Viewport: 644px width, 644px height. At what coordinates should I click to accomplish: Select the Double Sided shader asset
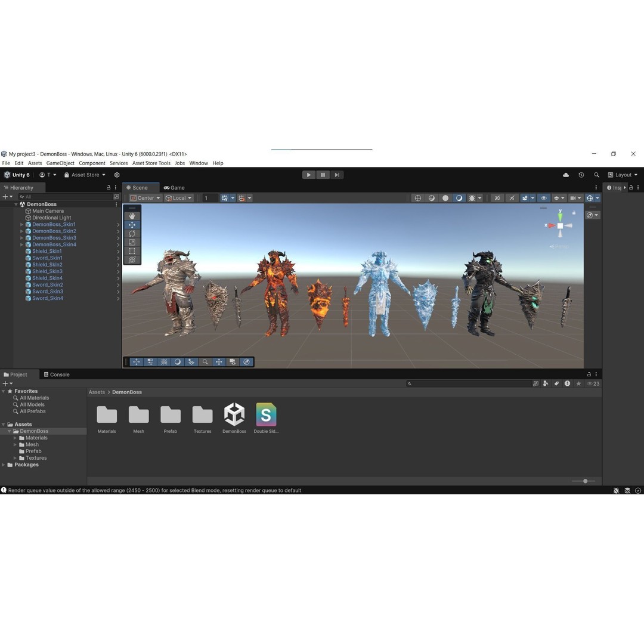point(266,418)
